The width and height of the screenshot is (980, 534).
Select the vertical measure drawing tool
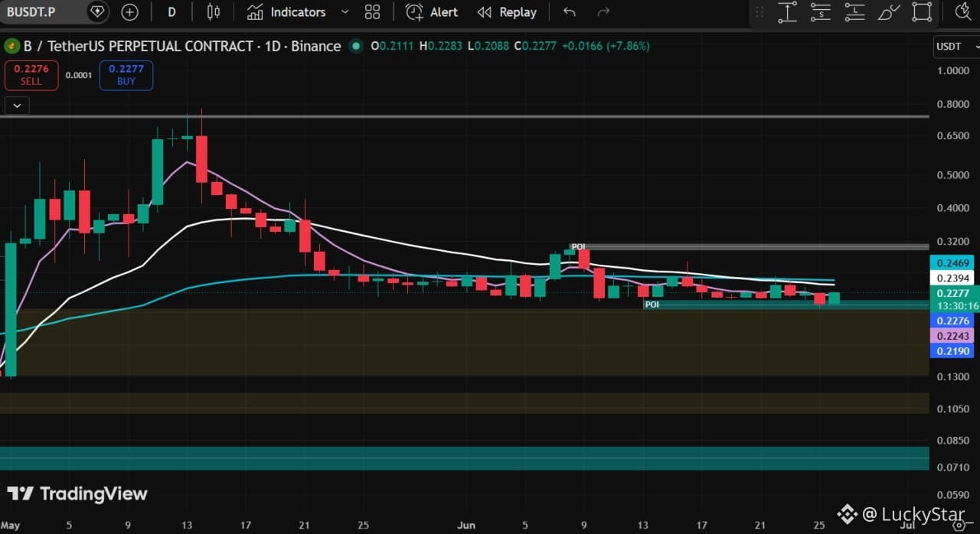coord(787,11)
